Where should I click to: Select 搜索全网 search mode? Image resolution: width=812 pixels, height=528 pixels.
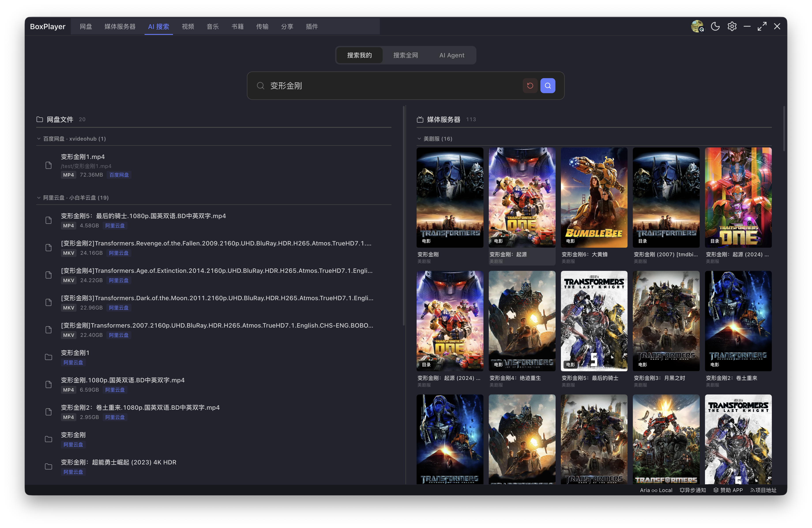405,55
